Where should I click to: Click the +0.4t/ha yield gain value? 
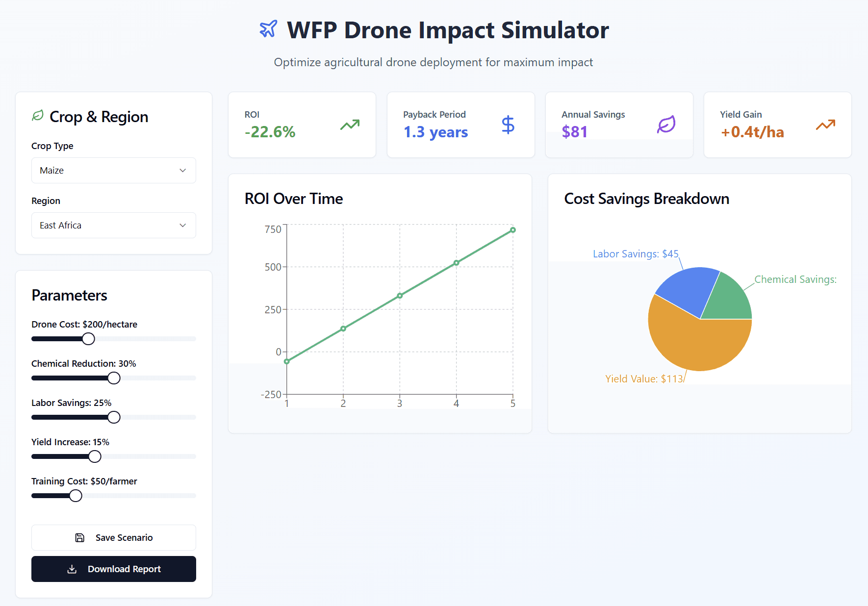[752, 132]
